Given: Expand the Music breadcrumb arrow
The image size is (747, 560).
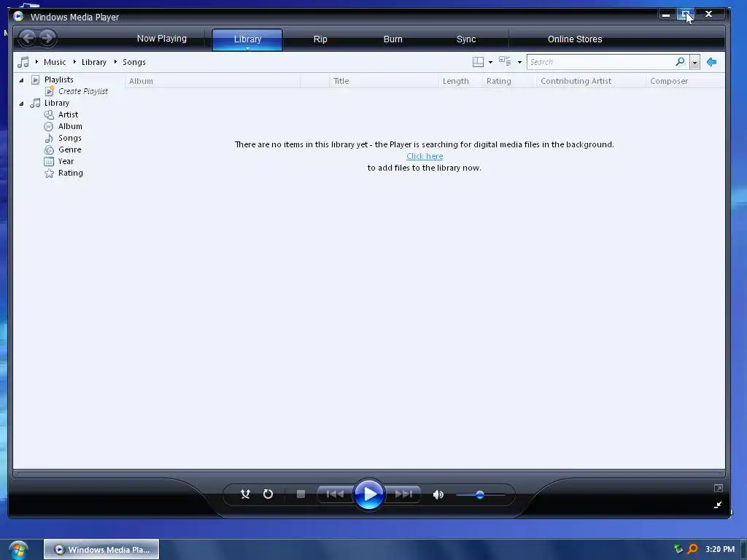Looking at the screenshot, I should point(36,62).
